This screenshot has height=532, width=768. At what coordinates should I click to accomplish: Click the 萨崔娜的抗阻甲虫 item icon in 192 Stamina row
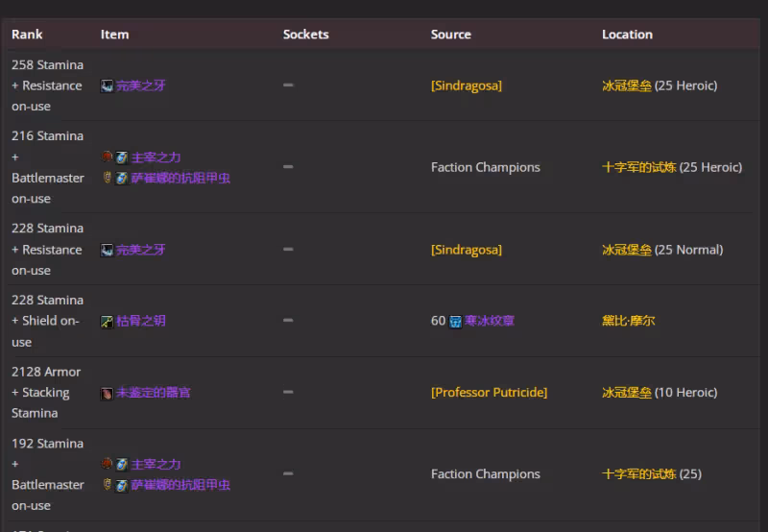point(122,486)
